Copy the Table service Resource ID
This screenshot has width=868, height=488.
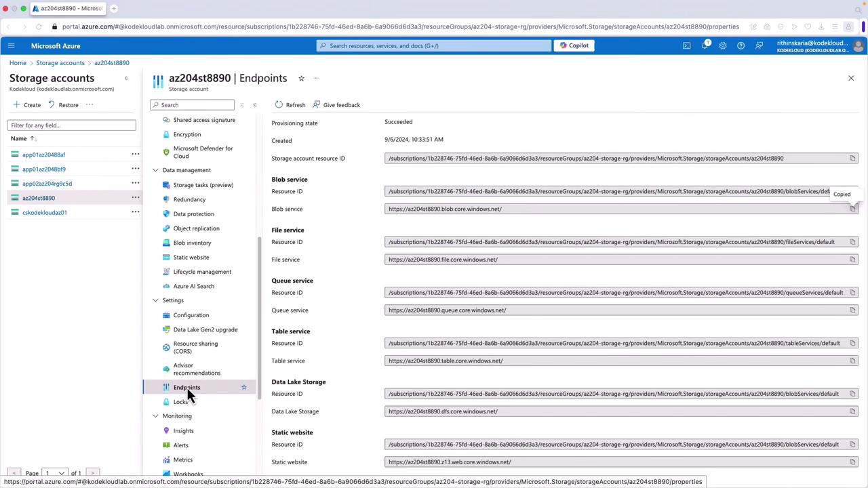tap(852, 344)
